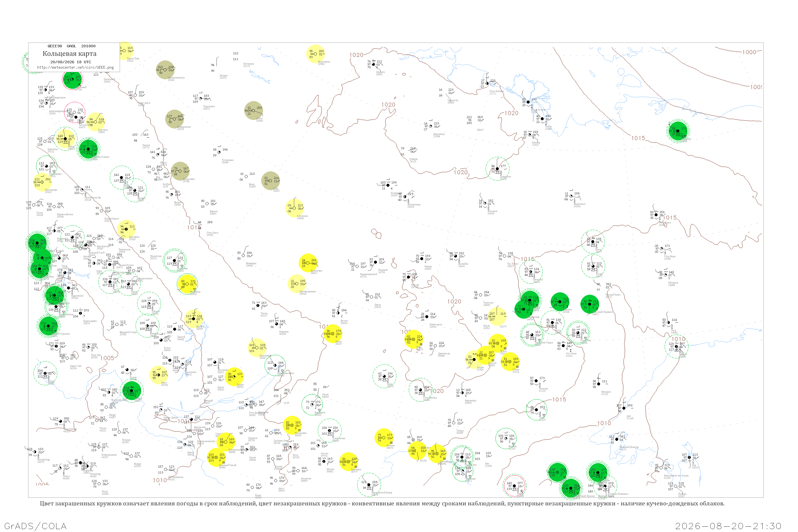
Task: Click the 'Туруханск' station name
Action: 209,107
